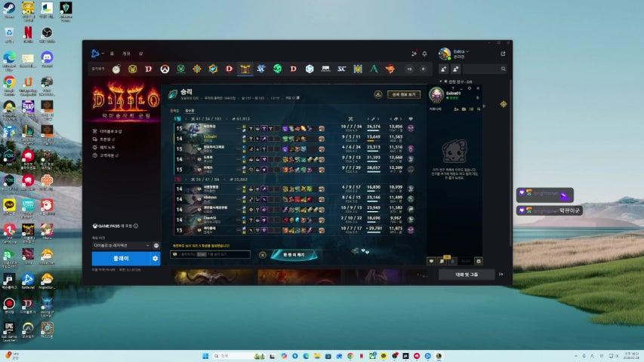Click the 한 번 더 하기 button

[x=294, y=255]
